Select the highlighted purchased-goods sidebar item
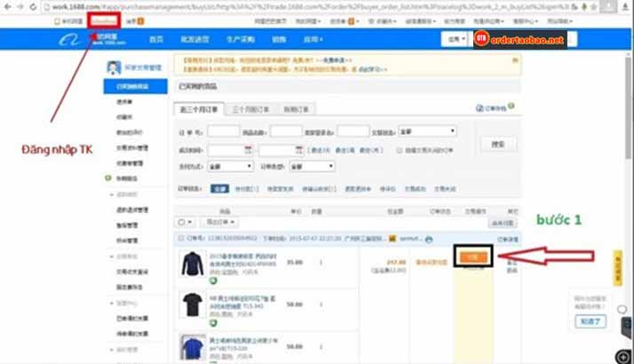634x364 pixels. pos(135,86)
